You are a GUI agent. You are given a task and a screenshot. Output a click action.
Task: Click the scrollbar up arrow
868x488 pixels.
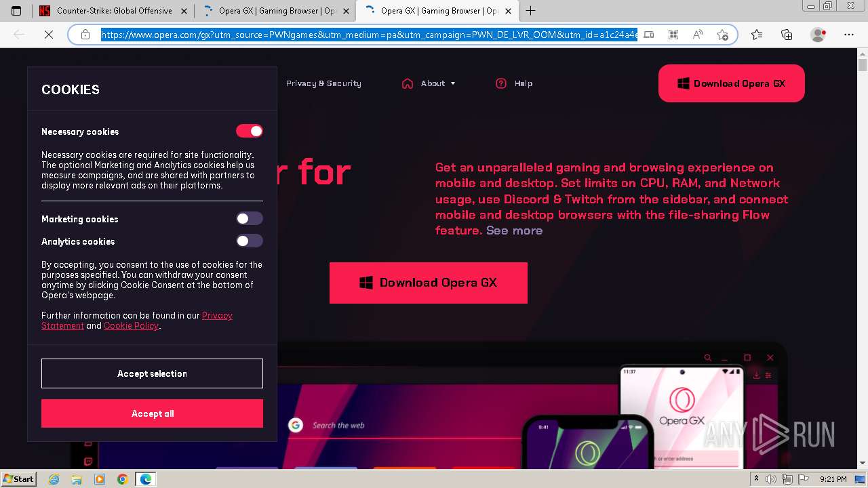tap(863, 54)
